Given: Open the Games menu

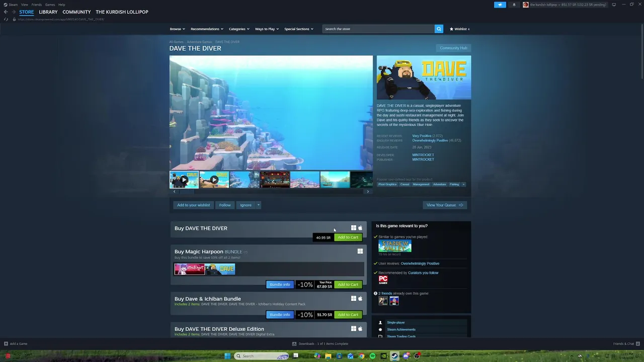Looking at the screenshot, I should pyautogui.click(x=50, y=5).
